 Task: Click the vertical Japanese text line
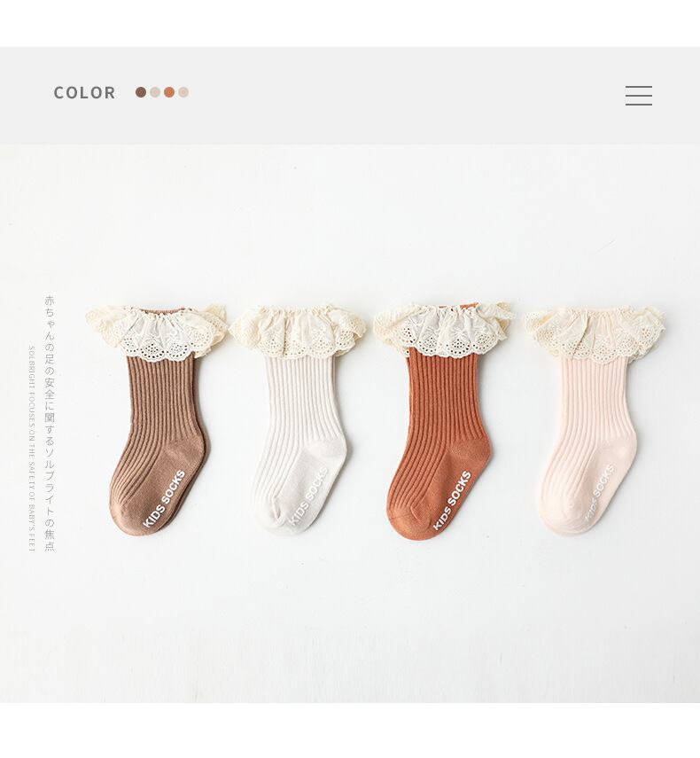[50, 424]
